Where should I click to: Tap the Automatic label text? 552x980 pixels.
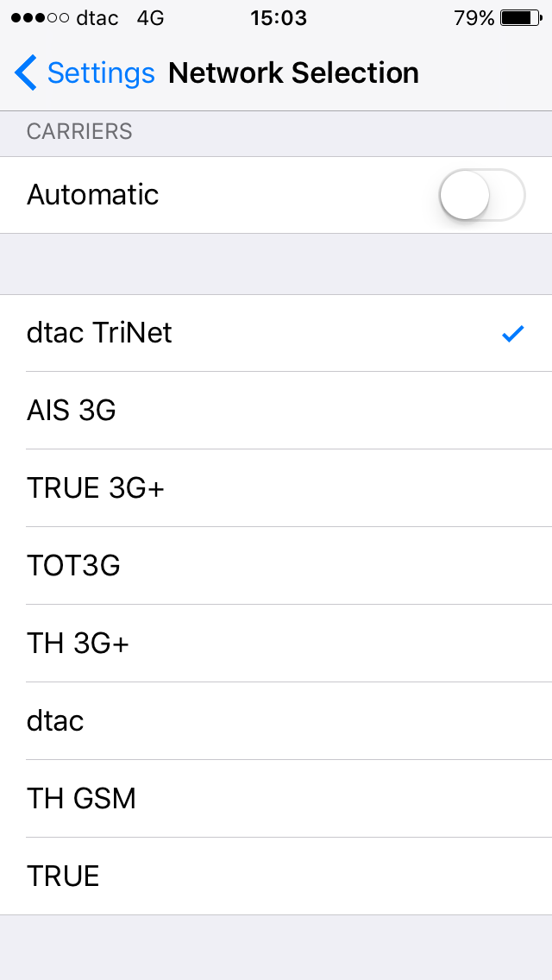coord(92,195)
